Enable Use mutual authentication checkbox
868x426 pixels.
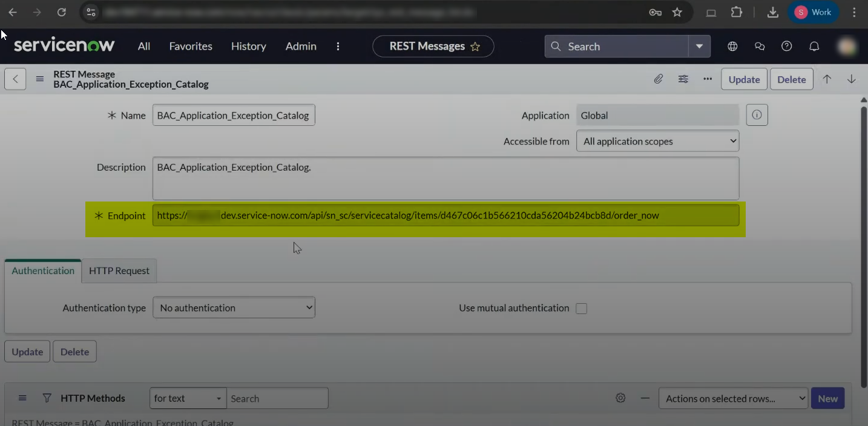(581, 309)
